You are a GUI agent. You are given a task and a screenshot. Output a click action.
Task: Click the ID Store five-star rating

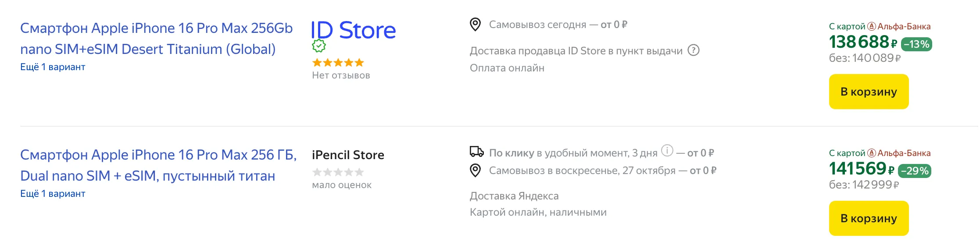coord(338,63)
